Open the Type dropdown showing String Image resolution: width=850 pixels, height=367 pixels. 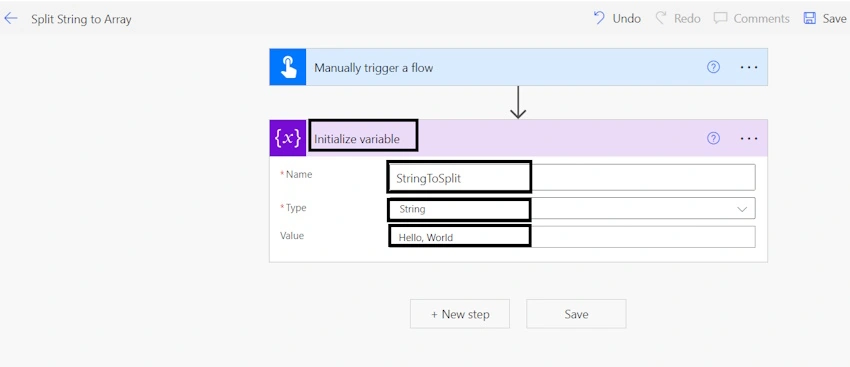coord(571,209)
